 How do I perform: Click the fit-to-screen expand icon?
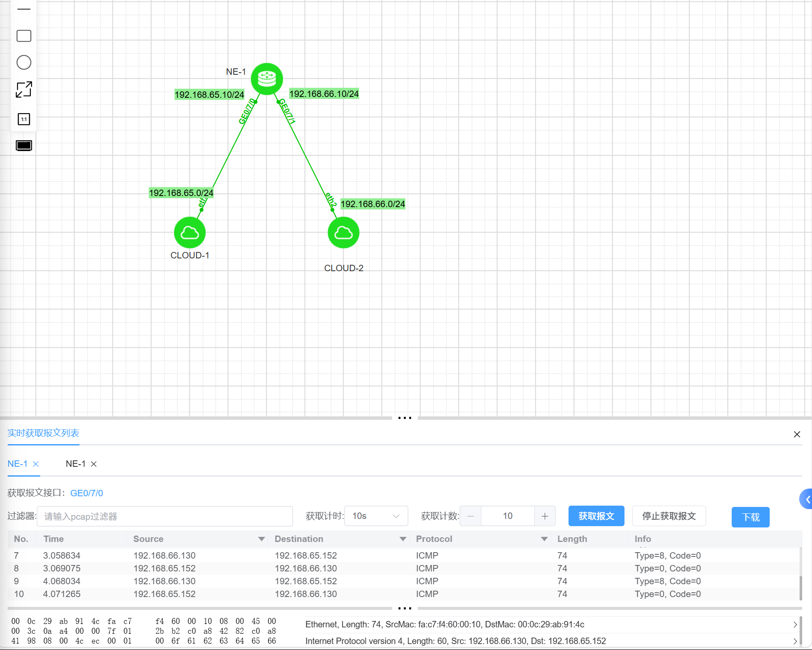pyautogui.click(x=23, y=89)
